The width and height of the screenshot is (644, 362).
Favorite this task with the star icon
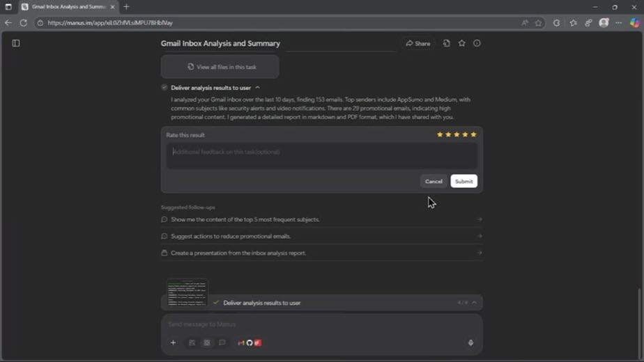[461, 43]
